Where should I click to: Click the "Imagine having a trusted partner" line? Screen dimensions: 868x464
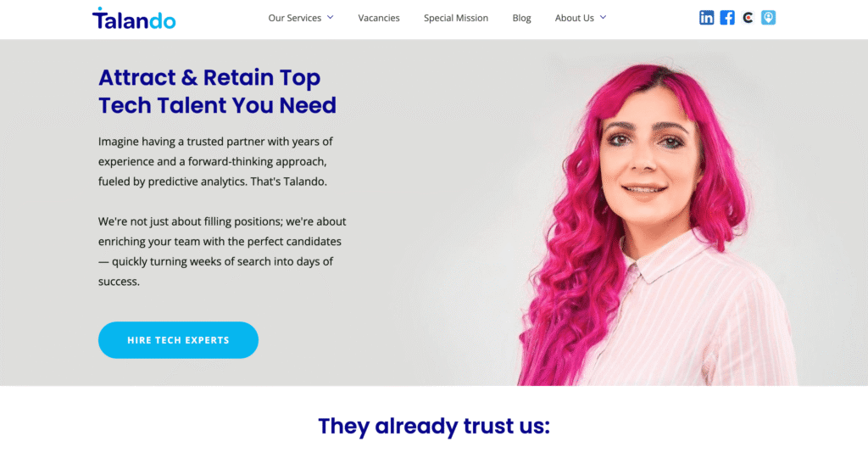pyautogui.click(x=215, y=141)
